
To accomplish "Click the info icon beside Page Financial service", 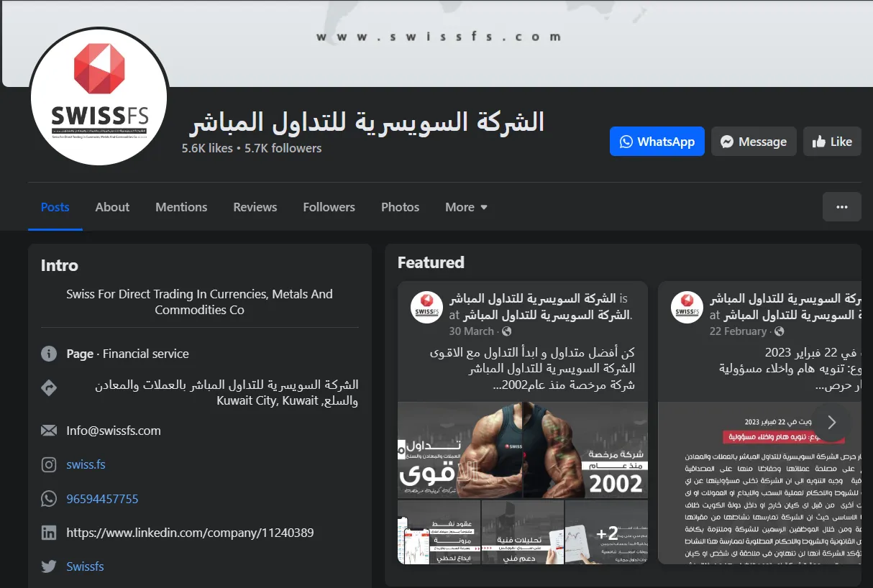I will tap(49, 354).
